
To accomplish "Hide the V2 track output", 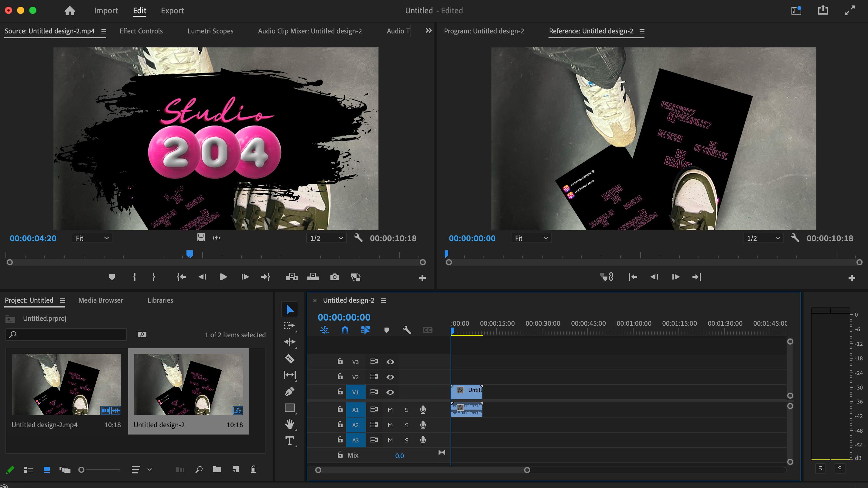I will pos(390,377).
